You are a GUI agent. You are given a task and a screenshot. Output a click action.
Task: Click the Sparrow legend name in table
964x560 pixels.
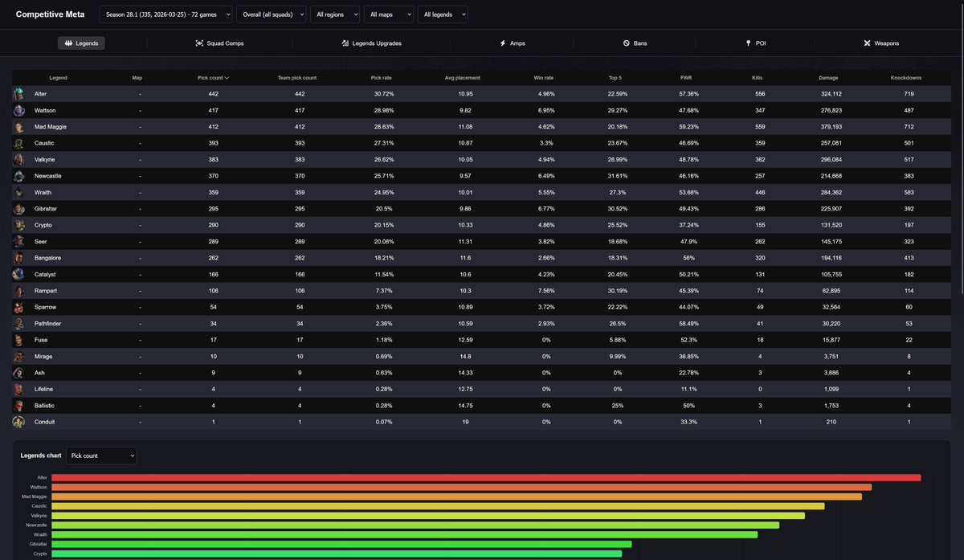click(45, 308)
